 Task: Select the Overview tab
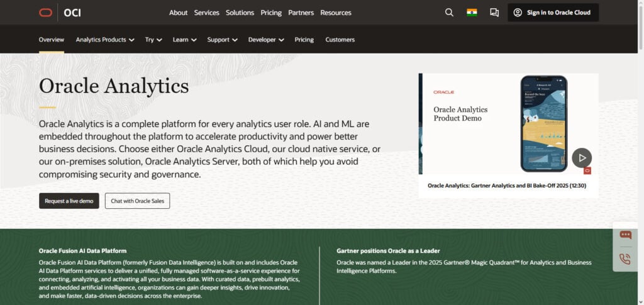click(x=52, y=40)
